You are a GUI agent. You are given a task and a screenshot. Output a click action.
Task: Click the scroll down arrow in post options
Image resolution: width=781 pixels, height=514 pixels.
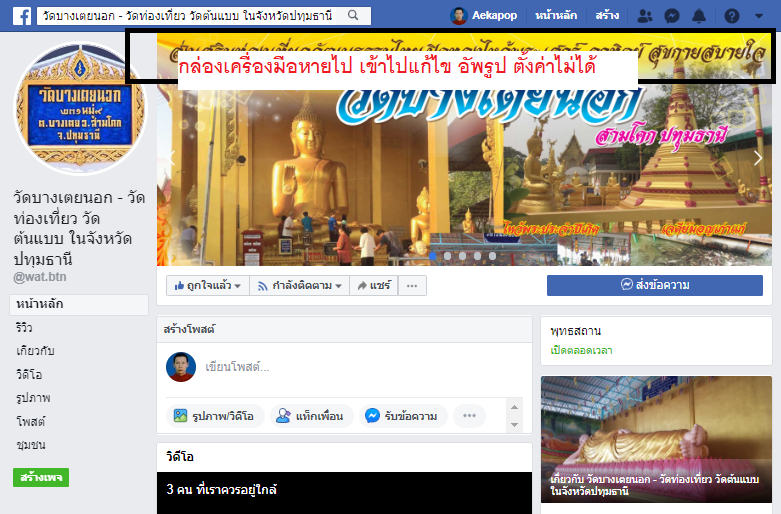coord(515,425)
